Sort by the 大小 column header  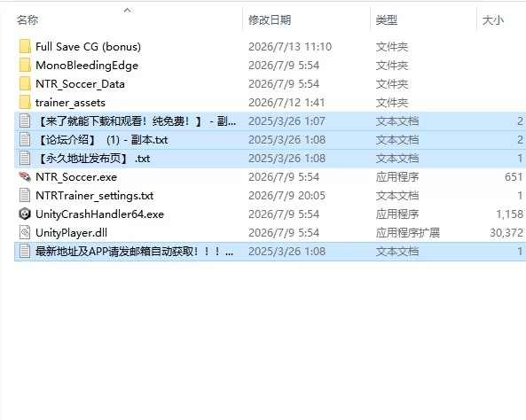point(493,20)
